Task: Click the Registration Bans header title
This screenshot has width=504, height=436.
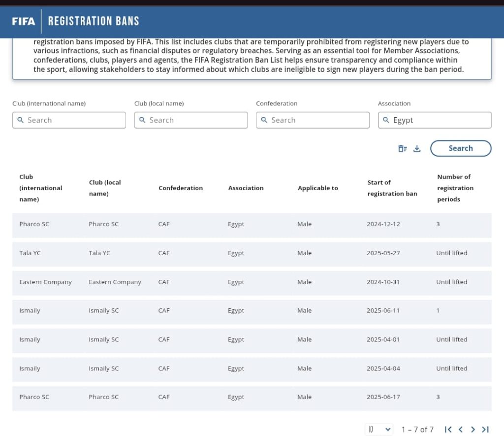Action: click(94, 21)
